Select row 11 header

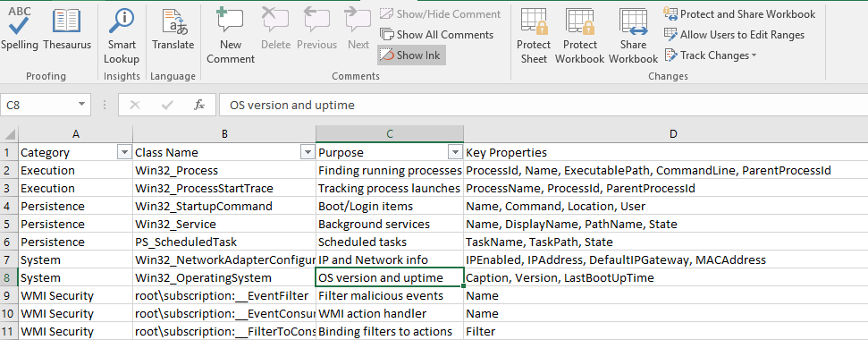[10, 331]
